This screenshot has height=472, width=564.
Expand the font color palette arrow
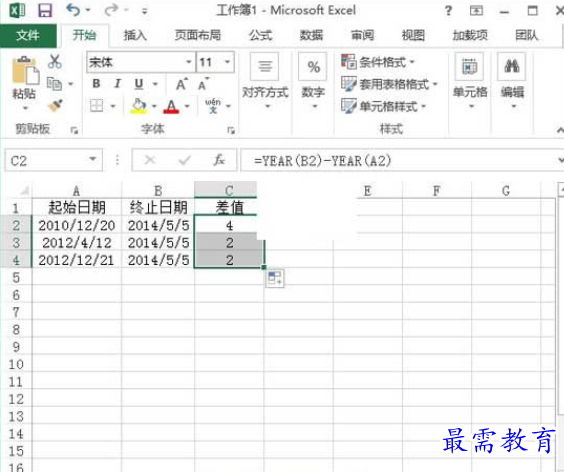[187, 106]
